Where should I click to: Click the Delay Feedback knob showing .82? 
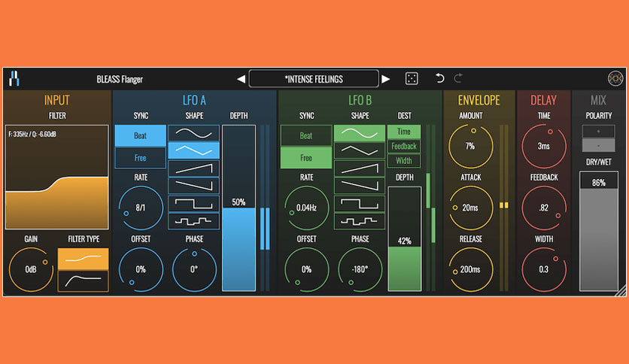click(x=543, y=208)
